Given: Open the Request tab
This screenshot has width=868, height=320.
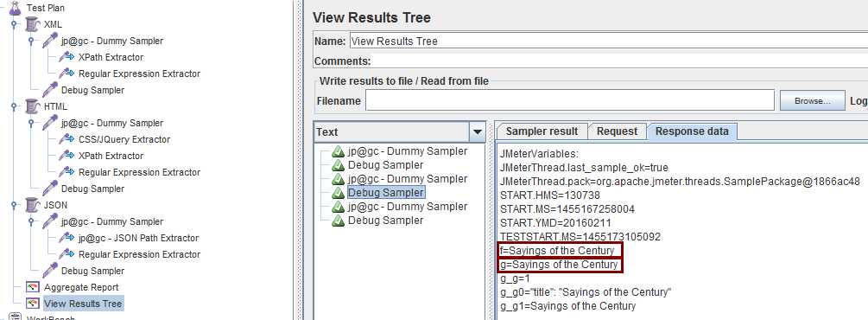Looking at the screenshot, I should [617, 131].
